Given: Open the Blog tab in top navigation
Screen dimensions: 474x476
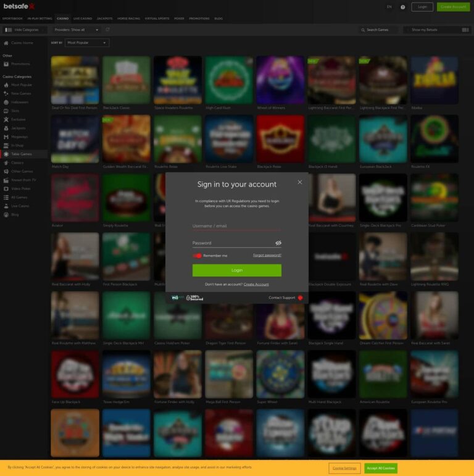Looking at the screenshot, I should (218, 19).
